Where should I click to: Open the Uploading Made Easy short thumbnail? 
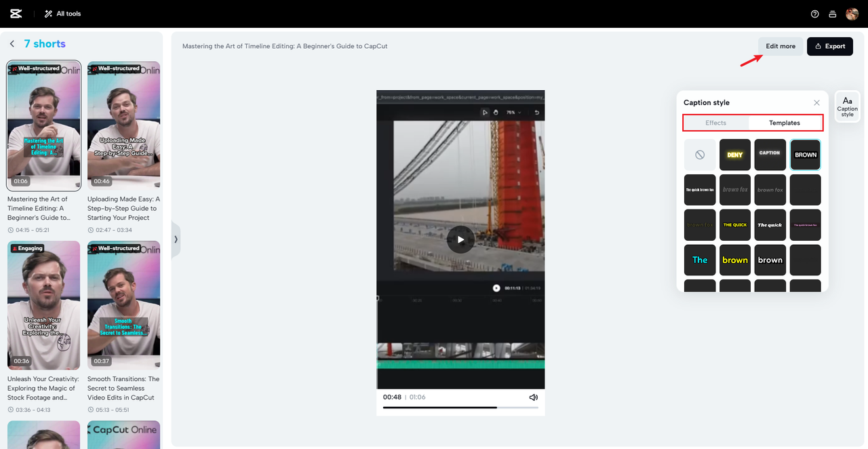(x=123, y=125)
